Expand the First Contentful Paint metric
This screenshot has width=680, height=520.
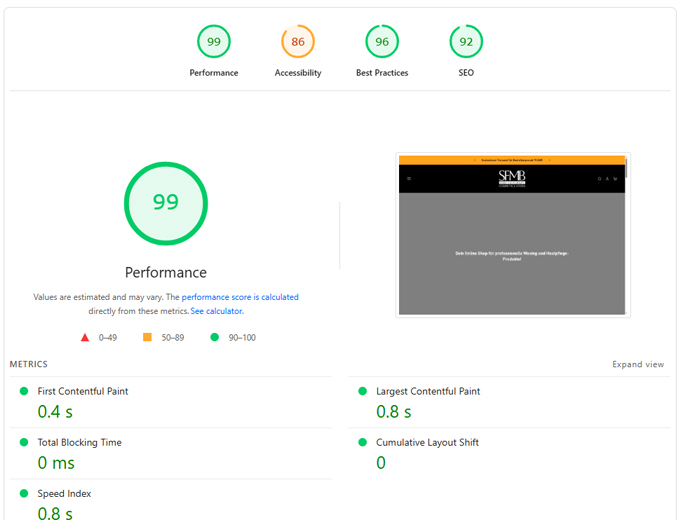click(83, 391)
